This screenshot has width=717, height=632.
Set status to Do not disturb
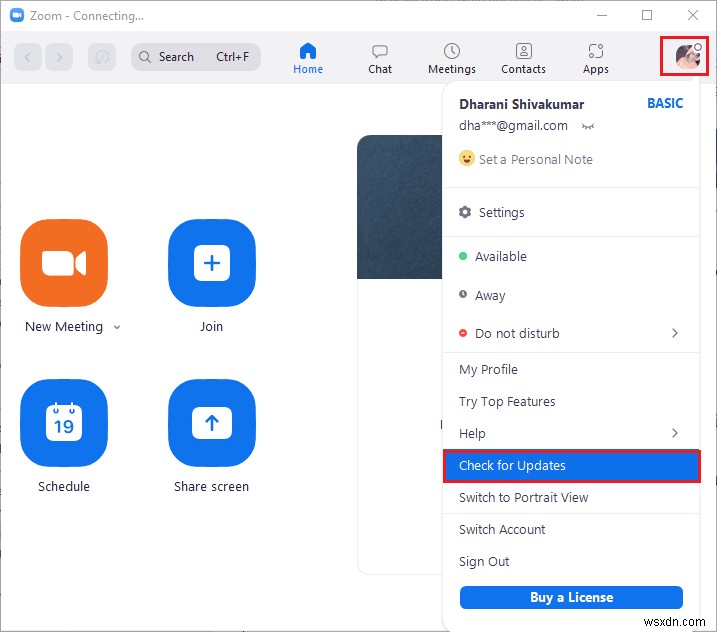572,333
